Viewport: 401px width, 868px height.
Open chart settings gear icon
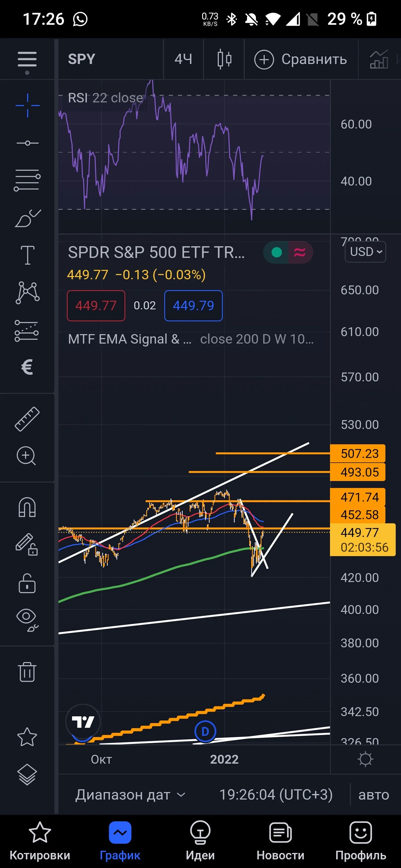(x=366, y=759)
